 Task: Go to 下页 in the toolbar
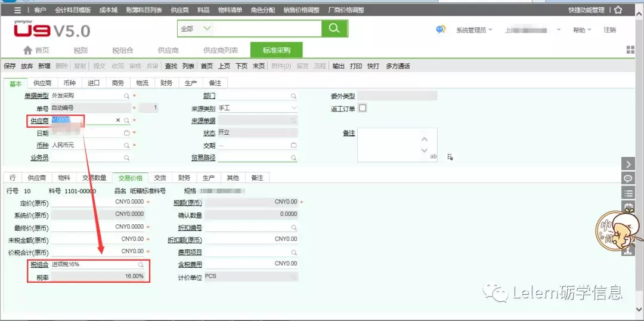coord(241,66)
